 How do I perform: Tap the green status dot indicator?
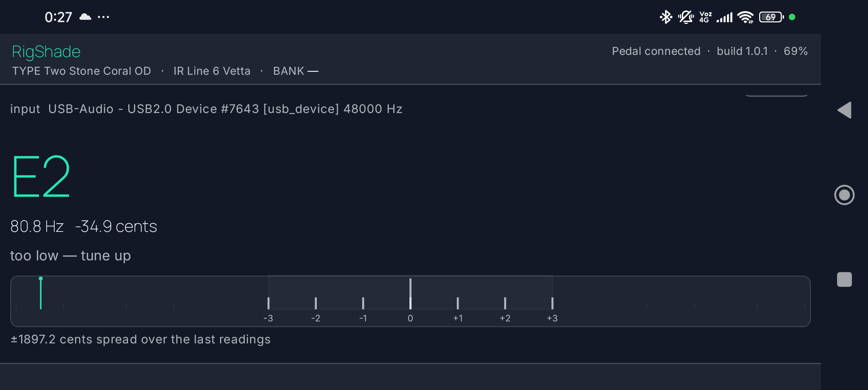pos(792,17)
